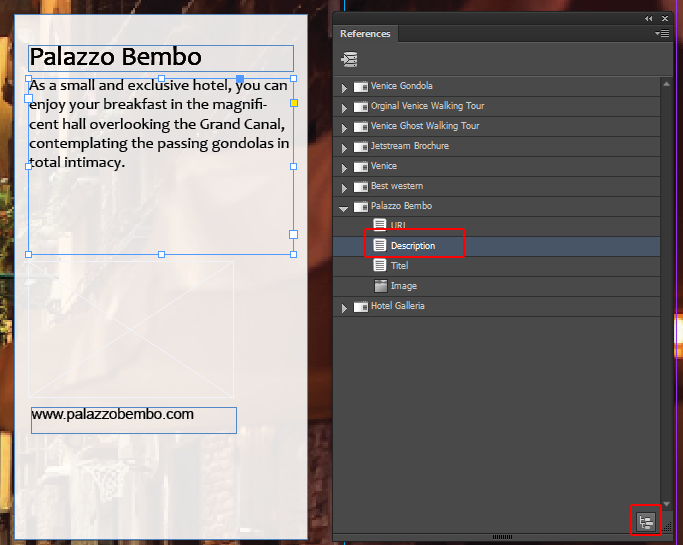This screenshot has width=683, height=545.
Task: Click the Palazzo Bembo folder icon
Action: (361, 207)
